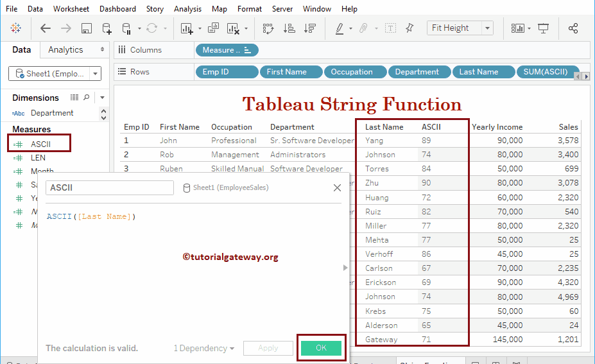Click the Share workbook icon

pos(573,28)
